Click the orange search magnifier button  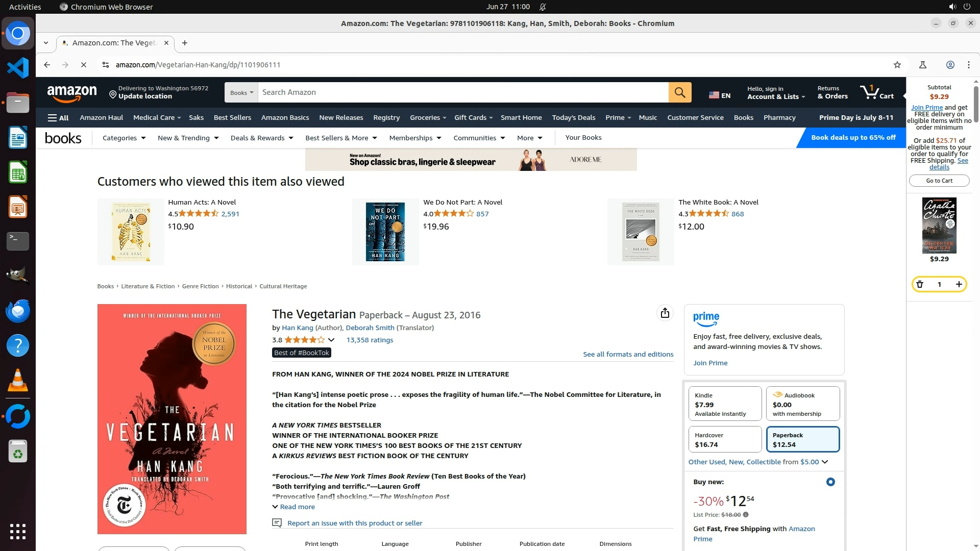click(x=680, y=92)
